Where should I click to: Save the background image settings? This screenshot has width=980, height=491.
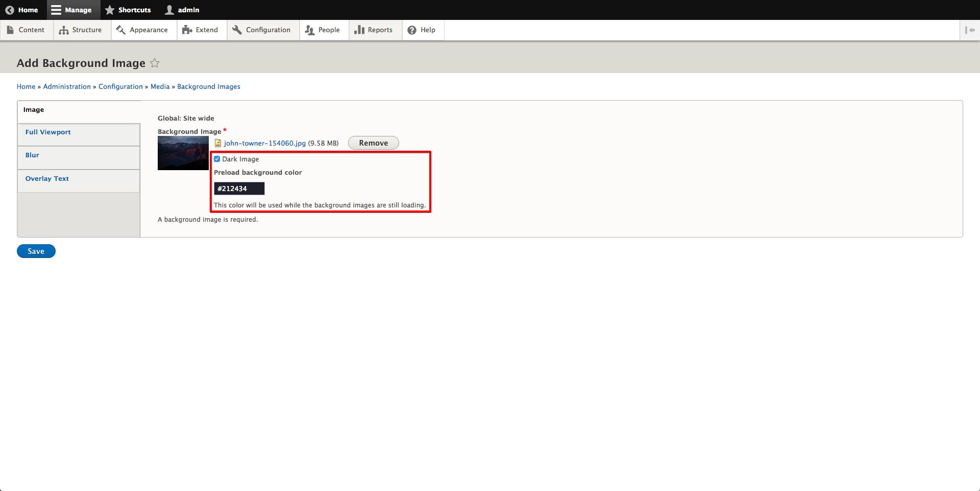tap(36, 251)
